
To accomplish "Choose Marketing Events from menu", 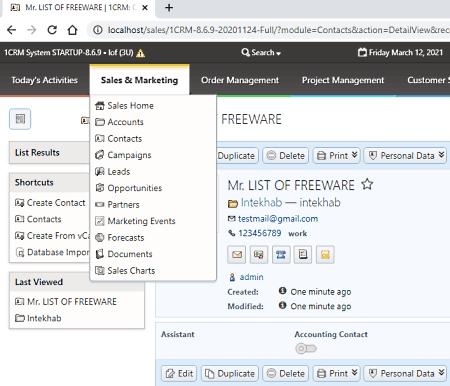I will (153, 221).
